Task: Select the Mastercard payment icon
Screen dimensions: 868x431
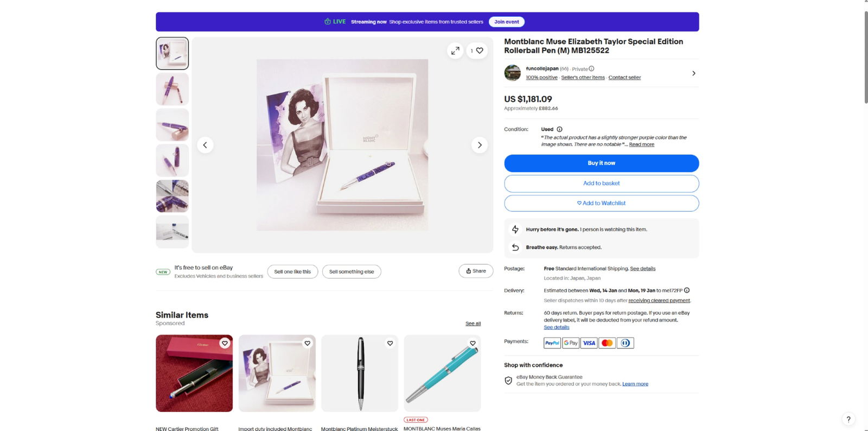Action: [607, 343]
